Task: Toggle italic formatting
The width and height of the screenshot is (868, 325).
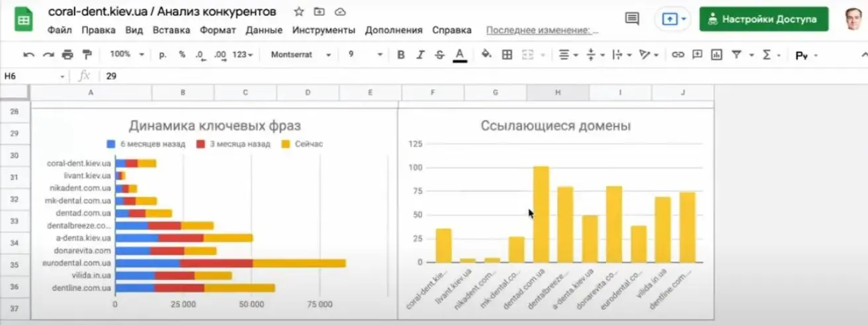Action: [x=420, y=55]
